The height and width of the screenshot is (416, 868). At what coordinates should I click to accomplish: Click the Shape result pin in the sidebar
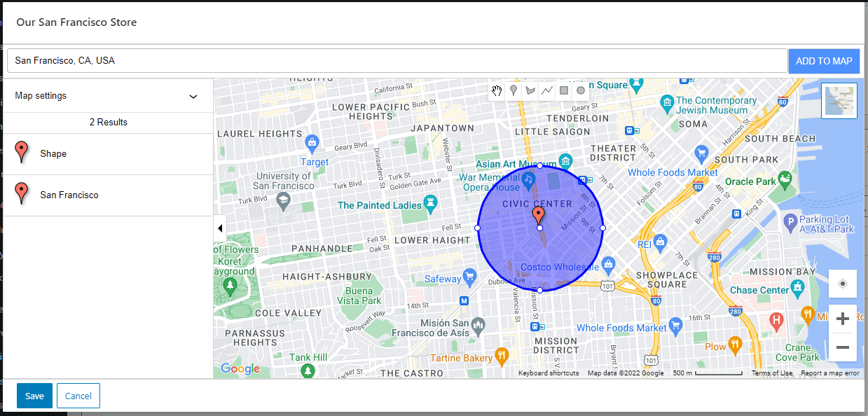[22, 151]
